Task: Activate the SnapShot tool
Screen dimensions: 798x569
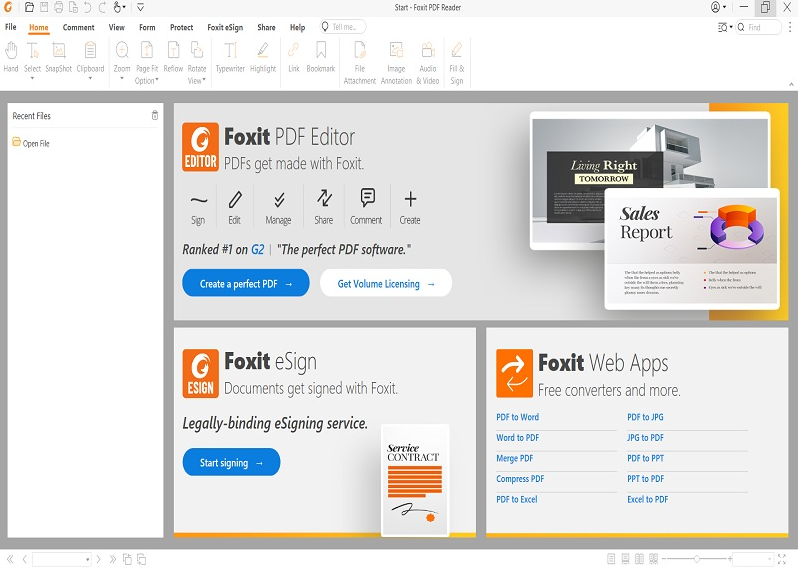Action: [x=59, y=57]
